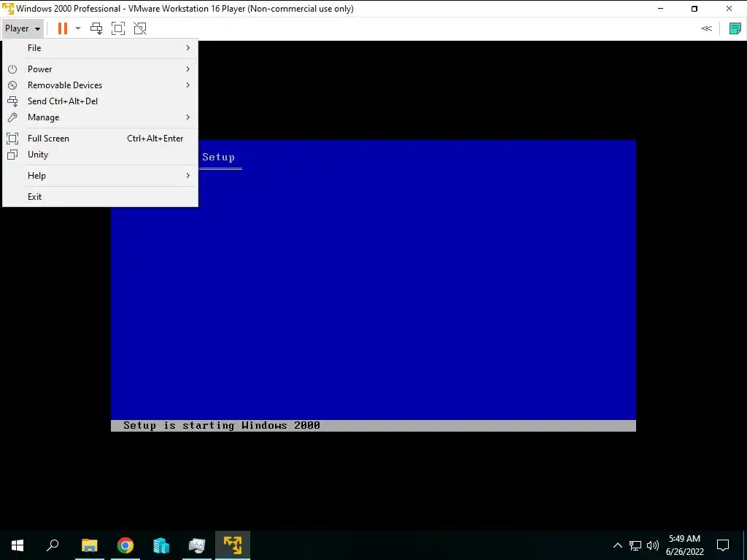Expand Help submenu arrow
Viewport: 747px width, 560px height.
tap(188, 176)
